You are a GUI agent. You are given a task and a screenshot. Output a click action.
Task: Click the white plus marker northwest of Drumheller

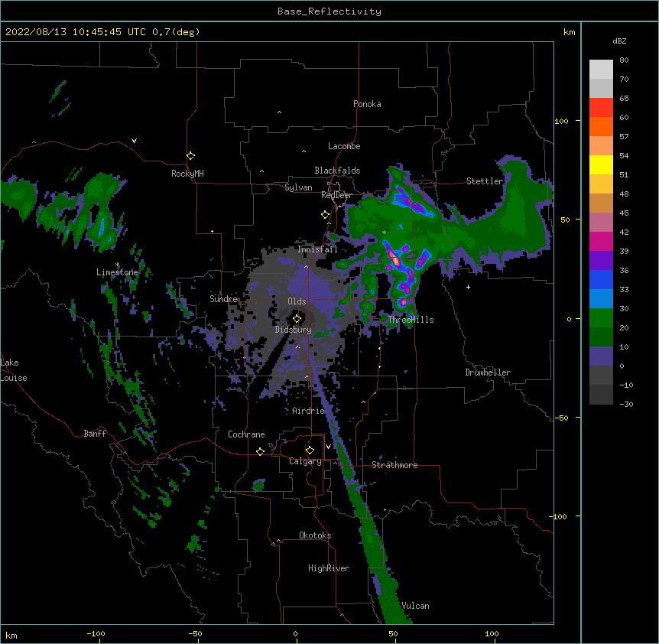point(468,287)
